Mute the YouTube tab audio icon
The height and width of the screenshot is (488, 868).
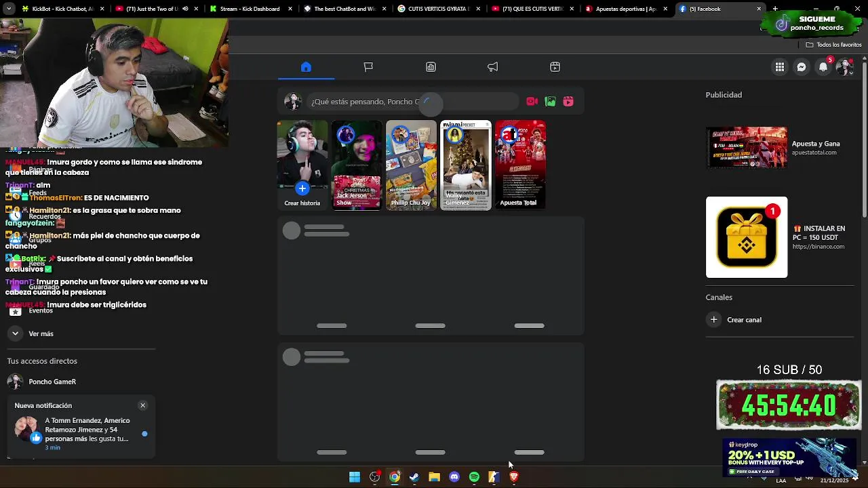185,9
